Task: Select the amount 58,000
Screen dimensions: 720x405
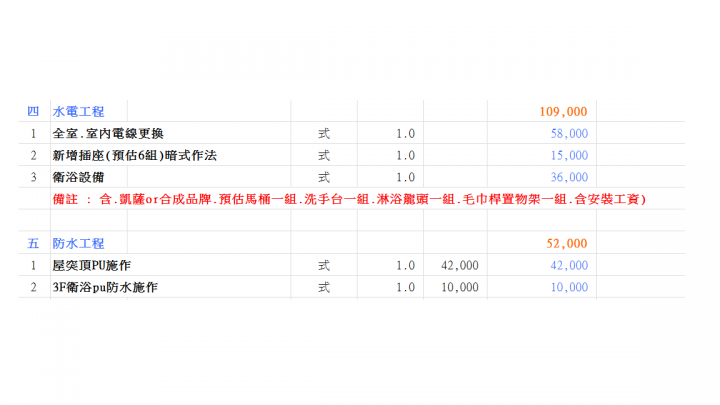Action: tap(569, 134)
